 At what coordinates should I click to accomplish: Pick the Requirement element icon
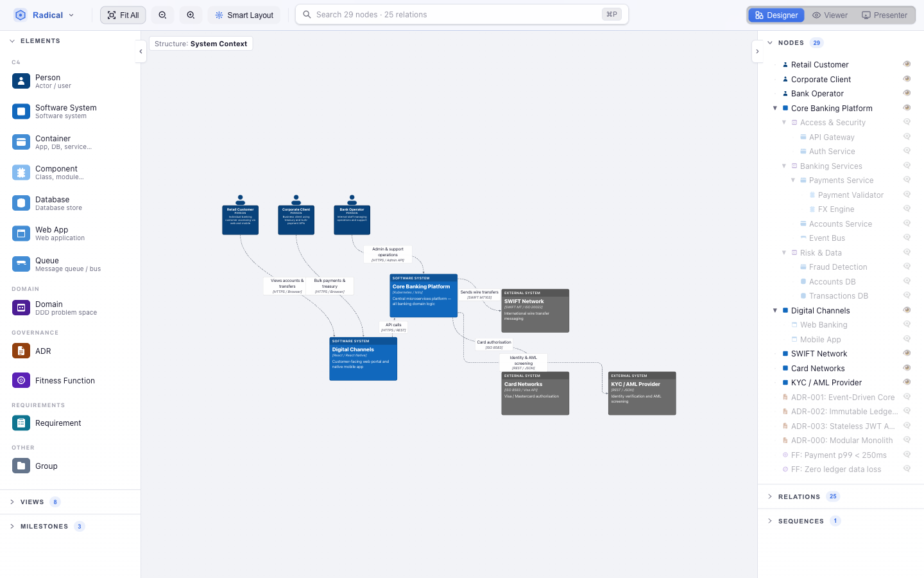(21, 423)
